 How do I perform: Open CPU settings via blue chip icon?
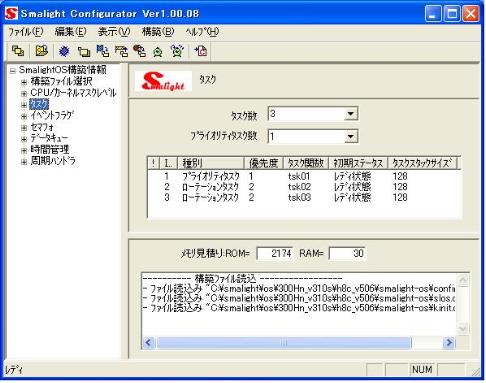[x=64, y=51]
